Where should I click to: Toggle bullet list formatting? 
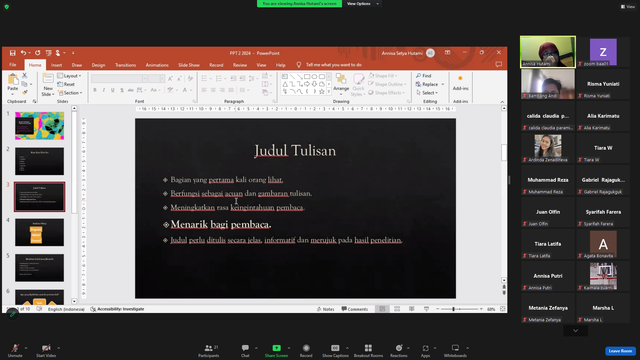click(x=204, y=78)
